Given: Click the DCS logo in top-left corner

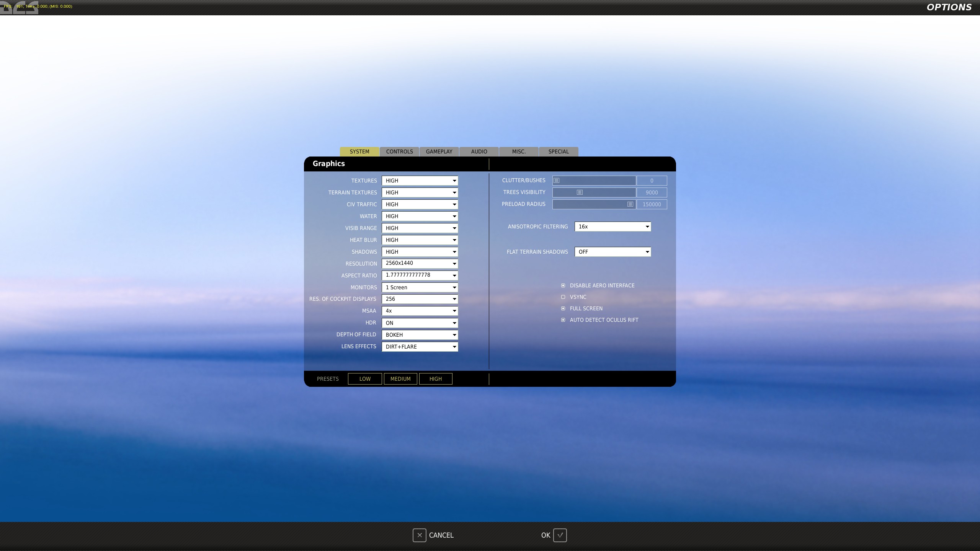Looking at the screenshot, I should (x=19, y=8).
